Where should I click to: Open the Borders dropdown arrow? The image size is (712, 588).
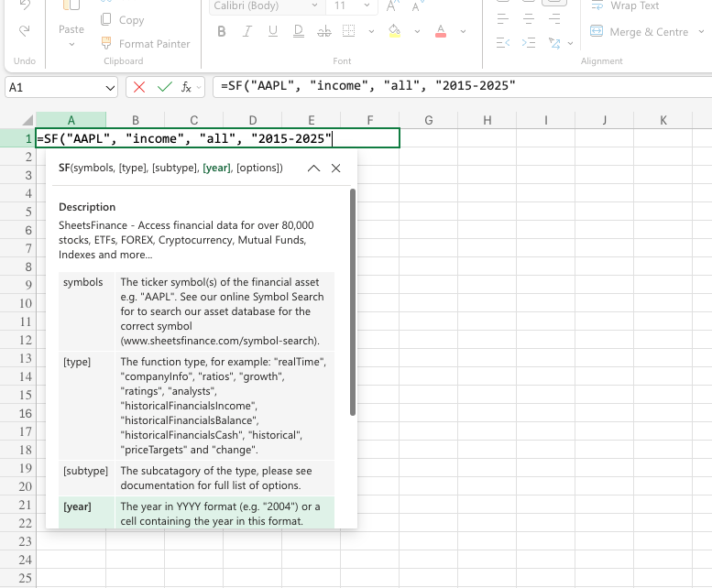tap(371, 32)
